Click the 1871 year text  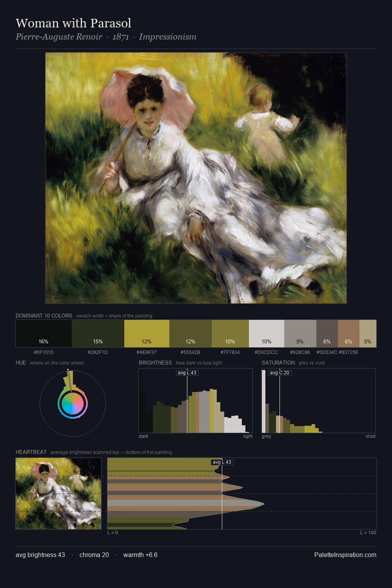(x=121, y=37)
